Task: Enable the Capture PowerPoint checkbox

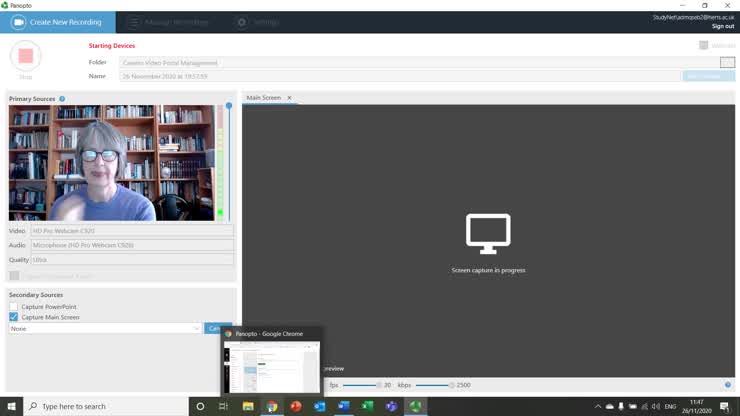Action: pyautogui.click(x=14, y=307)
